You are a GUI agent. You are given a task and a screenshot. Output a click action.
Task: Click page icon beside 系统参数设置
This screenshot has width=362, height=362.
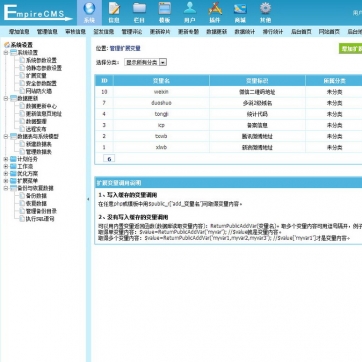pyautogui.click(x=22, y=60)
